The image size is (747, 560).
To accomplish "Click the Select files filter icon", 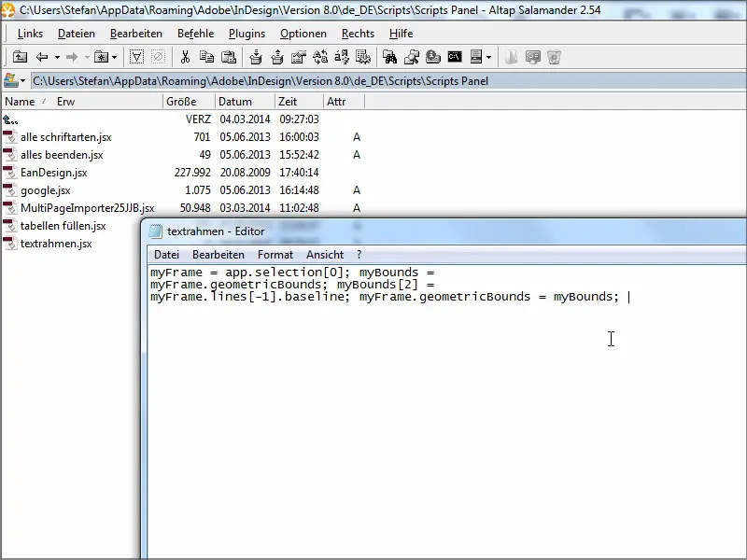I will (136, 57).
